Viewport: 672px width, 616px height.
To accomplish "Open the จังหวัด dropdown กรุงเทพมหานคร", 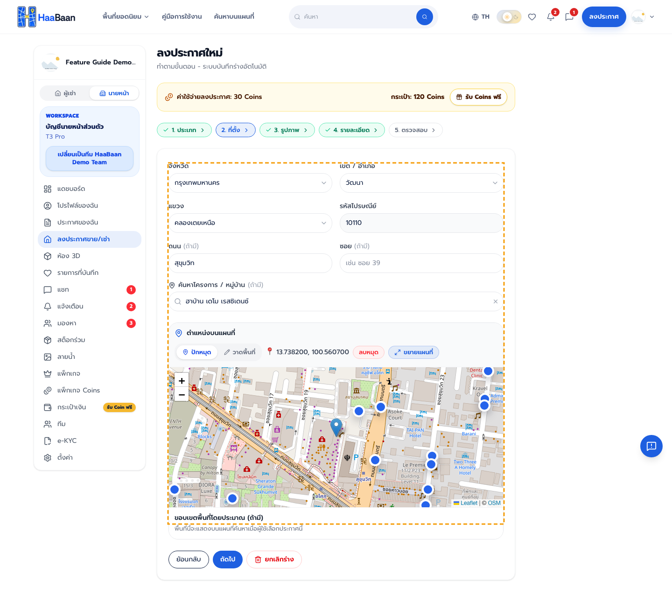I will coord(250,183).
